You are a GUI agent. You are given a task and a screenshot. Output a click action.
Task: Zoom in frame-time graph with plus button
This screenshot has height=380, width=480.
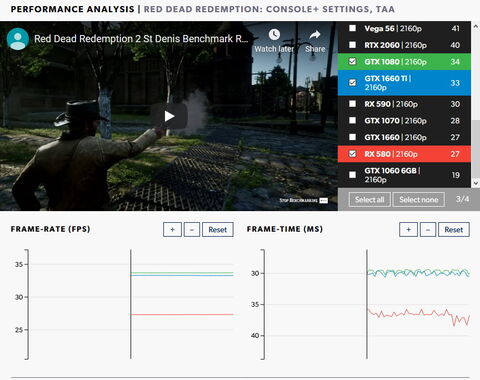408,230
